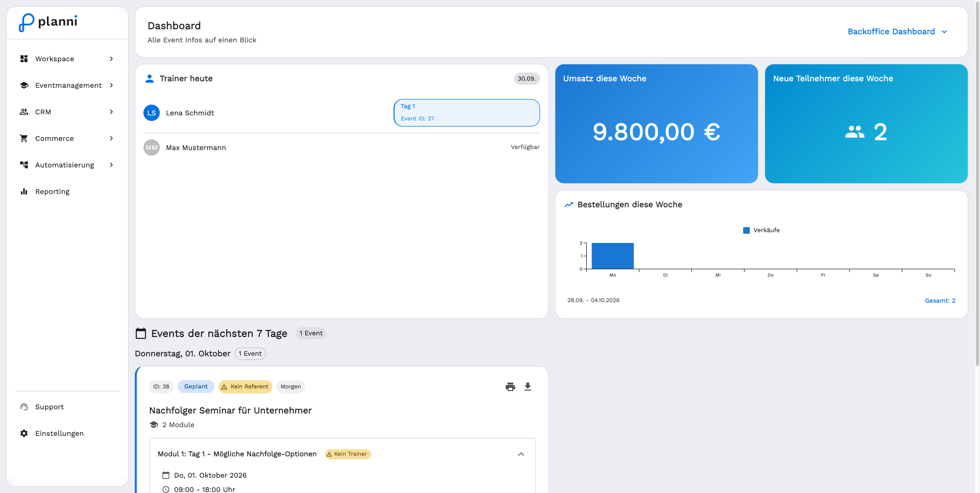Image resolution: width=980 pixels, height=493 pixels.
Task: Click the Reporting bar chart icon
Action: (x=24, y=191)
